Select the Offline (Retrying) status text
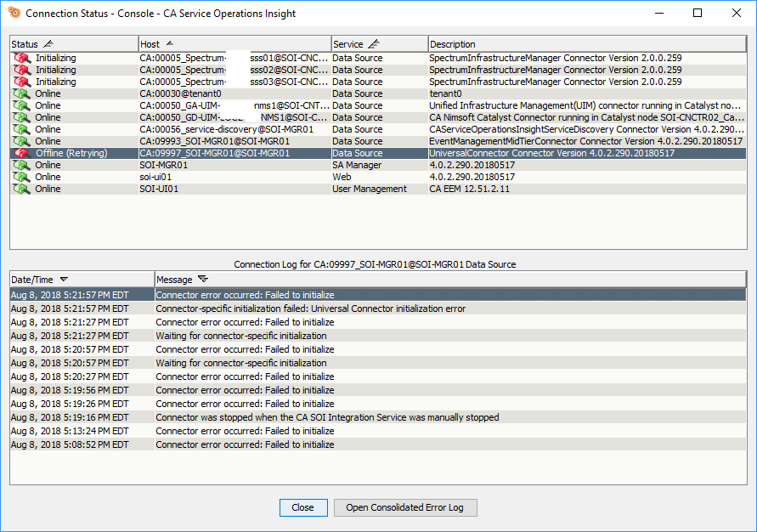Image resolution: width=757 pixels, height=532 pixels. coord(71,153)
